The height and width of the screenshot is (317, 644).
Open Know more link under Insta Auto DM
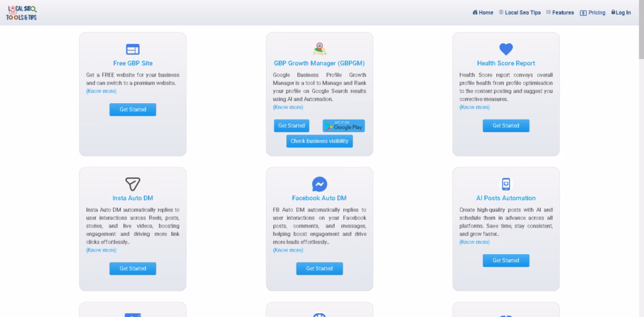click(x=101, y=250)
